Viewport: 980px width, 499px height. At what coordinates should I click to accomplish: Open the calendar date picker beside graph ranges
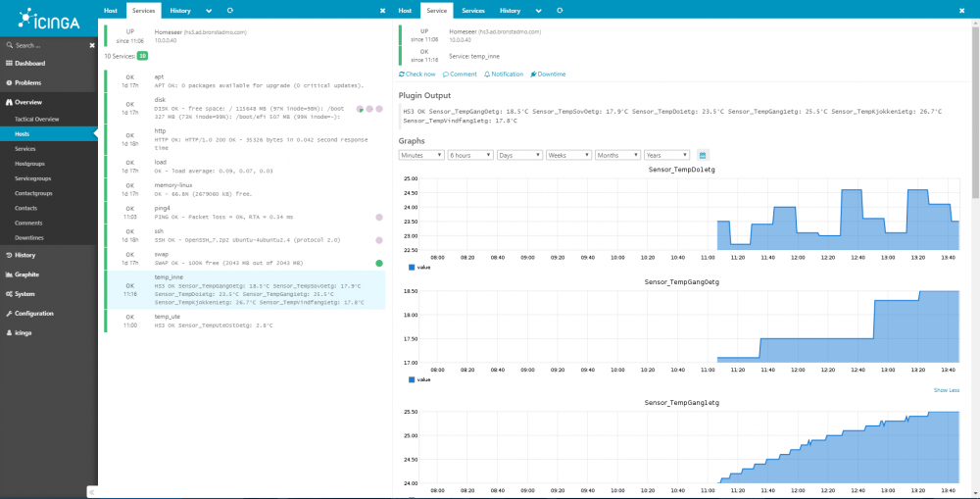pyautogui.click(x=703, y=155)
